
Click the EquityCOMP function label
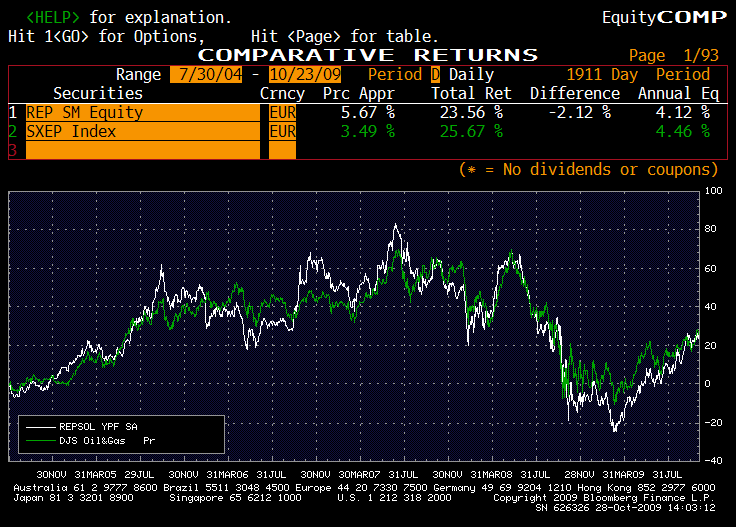pyautogui.click(x=665, y=17)
